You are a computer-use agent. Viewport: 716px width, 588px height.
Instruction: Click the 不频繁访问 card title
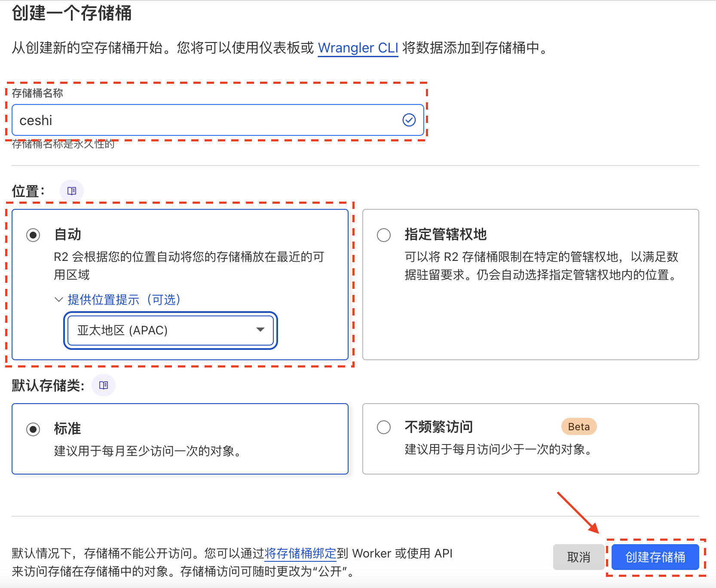click(x=439, y=427)
